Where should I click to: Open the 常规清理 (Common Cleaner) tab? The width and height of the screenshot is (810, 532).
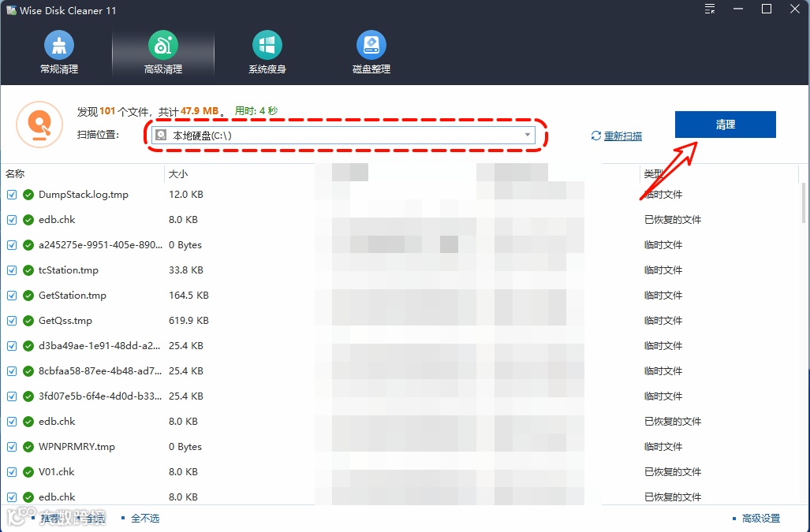59,53
